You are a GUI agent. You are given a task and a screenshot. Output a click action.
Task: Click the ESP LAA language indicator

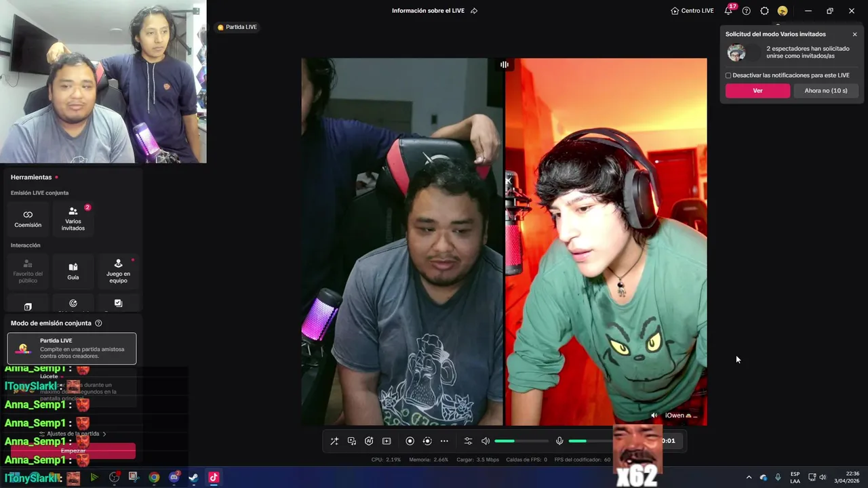(x=795, y=477)
